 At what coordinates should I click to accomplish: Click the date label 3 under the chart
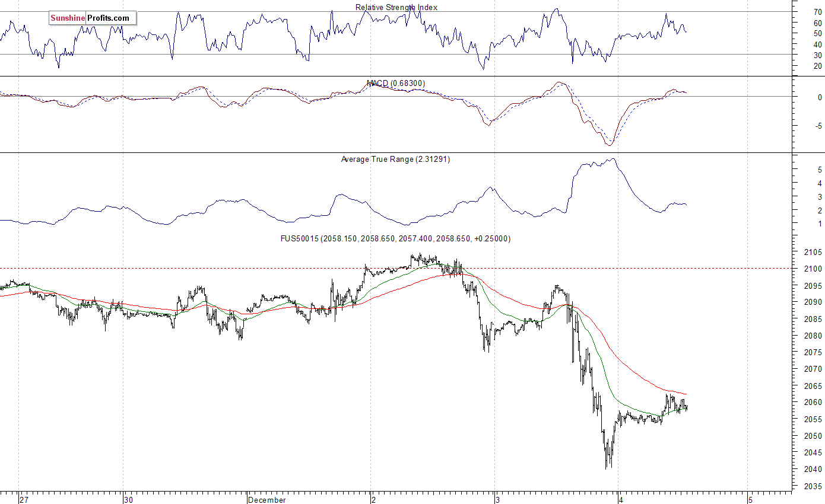(x=498, y=500)
